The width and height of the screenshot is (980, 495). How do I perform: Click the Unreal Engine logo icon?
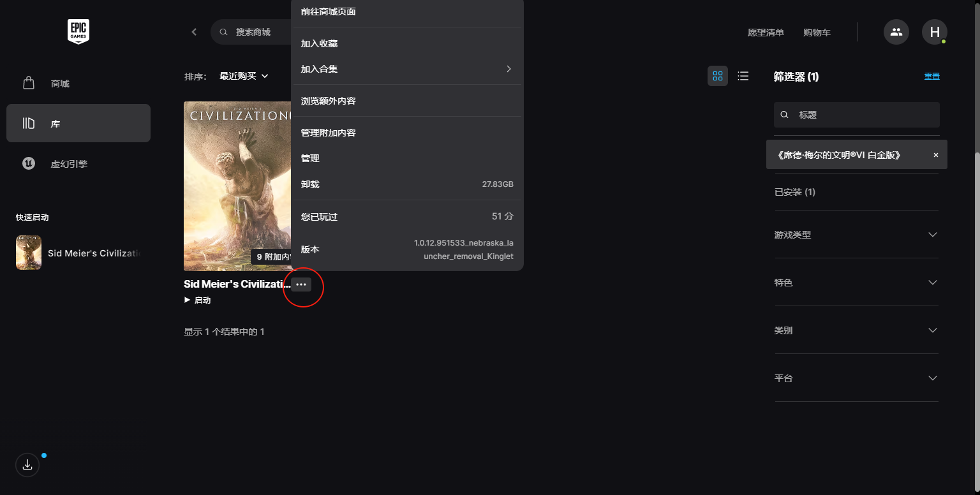[x=29, y=163]
